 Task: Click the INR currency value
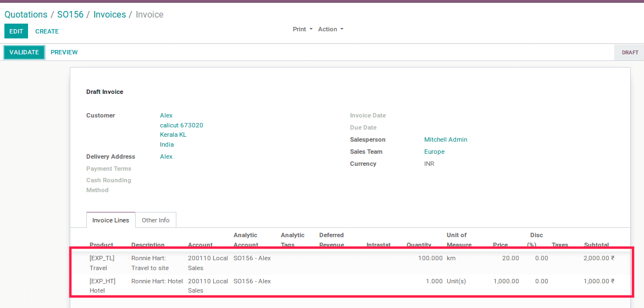coord(429,164)
